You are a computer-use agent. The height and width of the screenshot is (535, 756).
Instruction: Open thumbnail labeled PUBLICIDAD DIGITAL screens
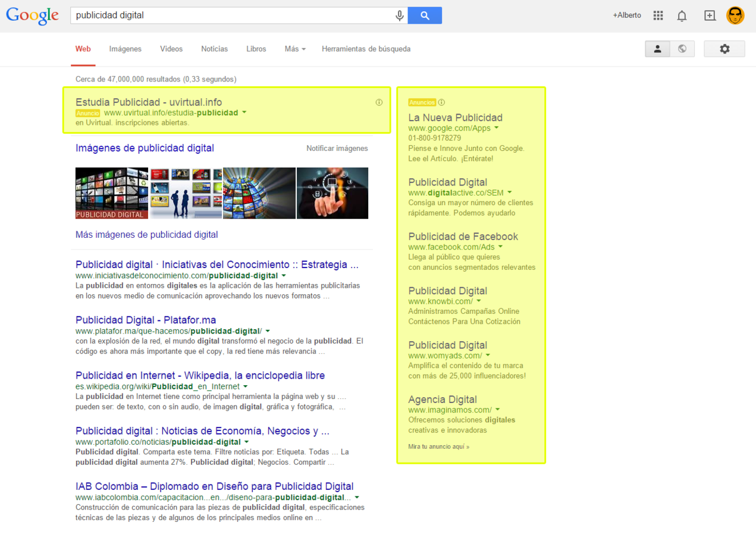pyautogui.click(x=112, y=193)
